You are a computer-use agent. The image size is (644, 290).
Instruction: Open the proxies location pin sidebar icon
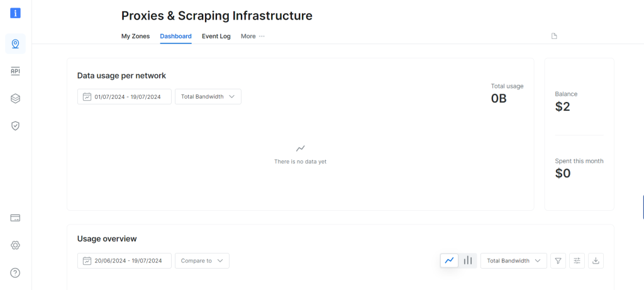(16, 44)
